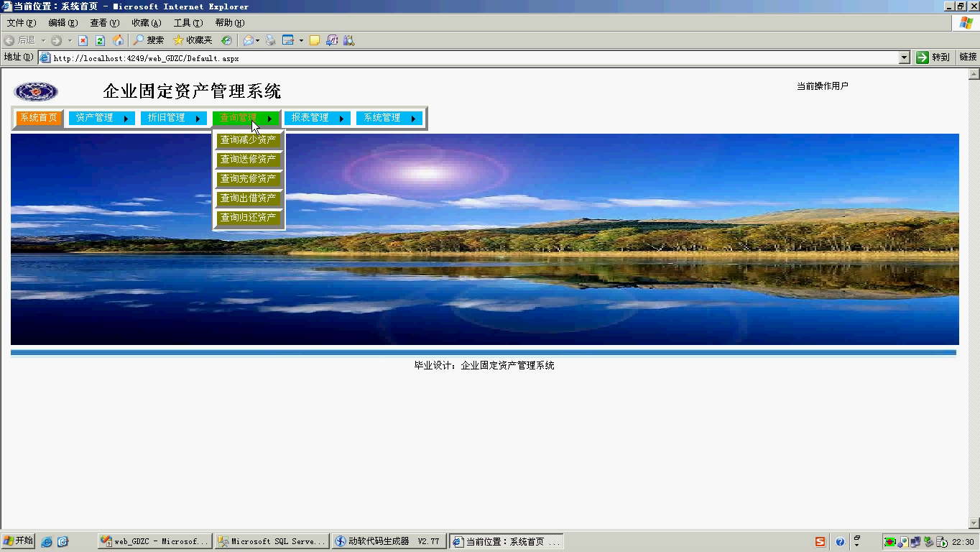This screenshot has height=552, width=980.
Task: Expand the address bar URL dropdown
Action: (905, 57)
